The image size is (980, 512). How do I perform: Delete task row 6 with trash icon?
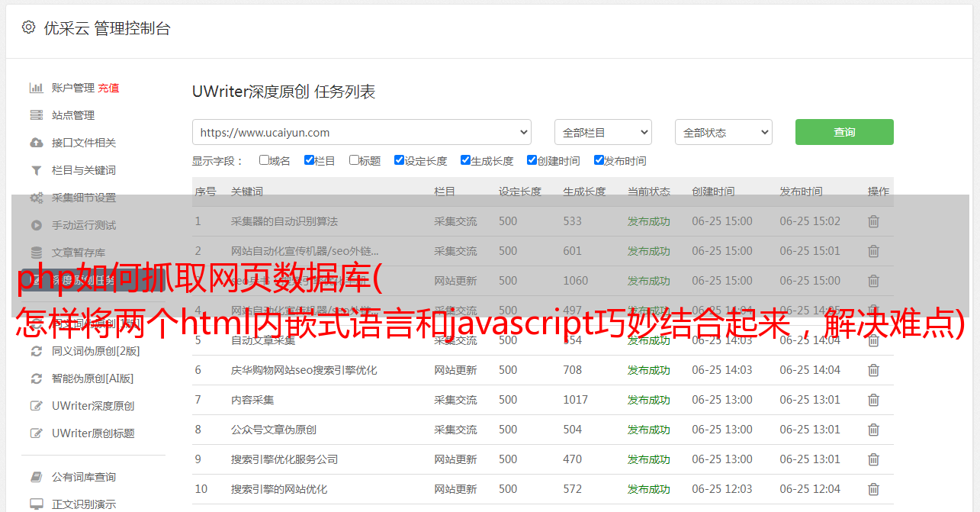pyautogui.click(x=873, y=370)
